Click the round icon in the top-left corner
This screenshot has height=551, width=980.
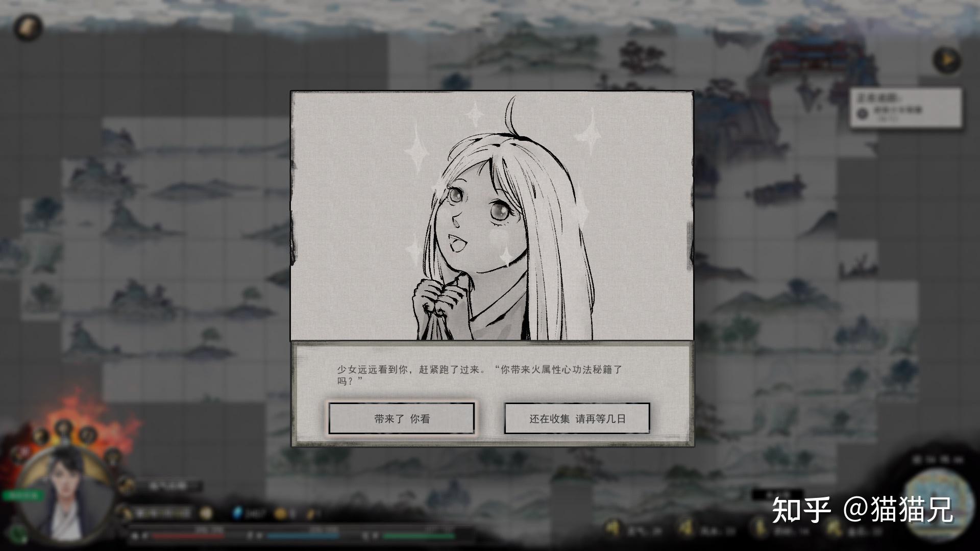[x=29, y=28]
